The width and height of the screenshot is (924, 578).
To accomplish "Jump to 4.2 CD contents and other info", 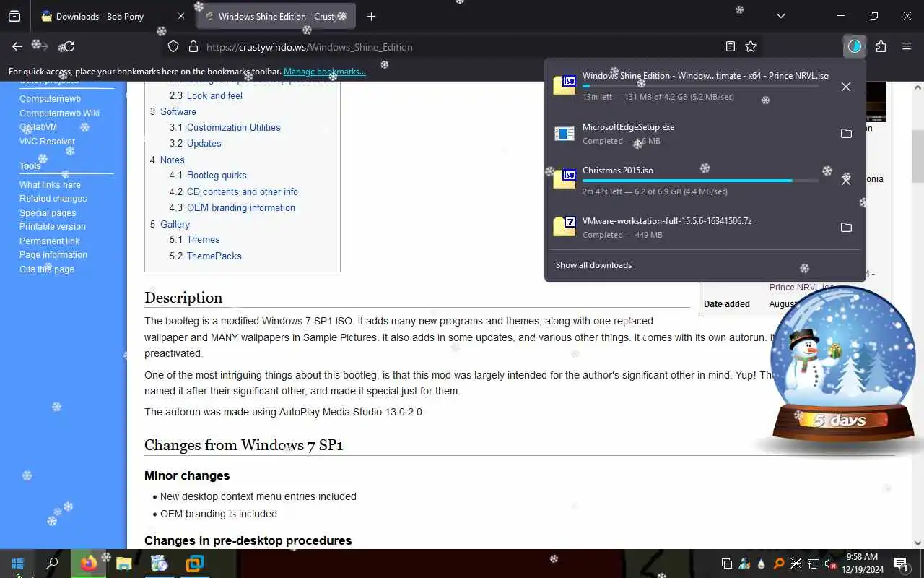I will pyautogui.click(x=234, y=191).
